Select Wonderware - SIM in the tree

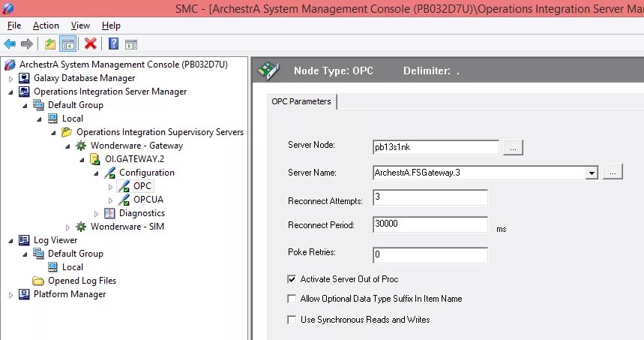127,227
